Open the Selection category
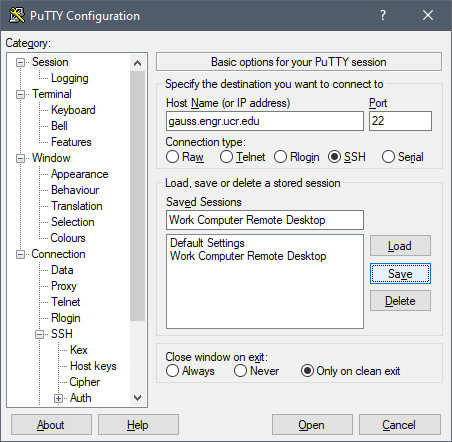 pos(73,222)
